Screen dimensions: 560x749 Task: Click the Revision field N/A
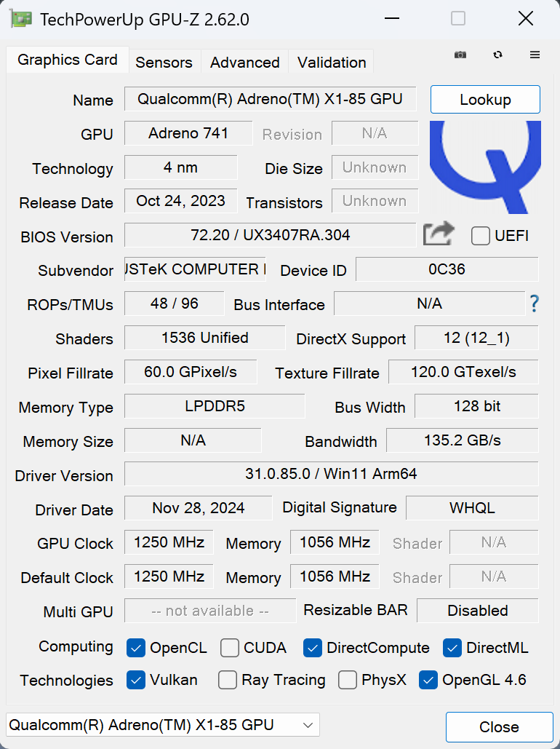(375, 132)
